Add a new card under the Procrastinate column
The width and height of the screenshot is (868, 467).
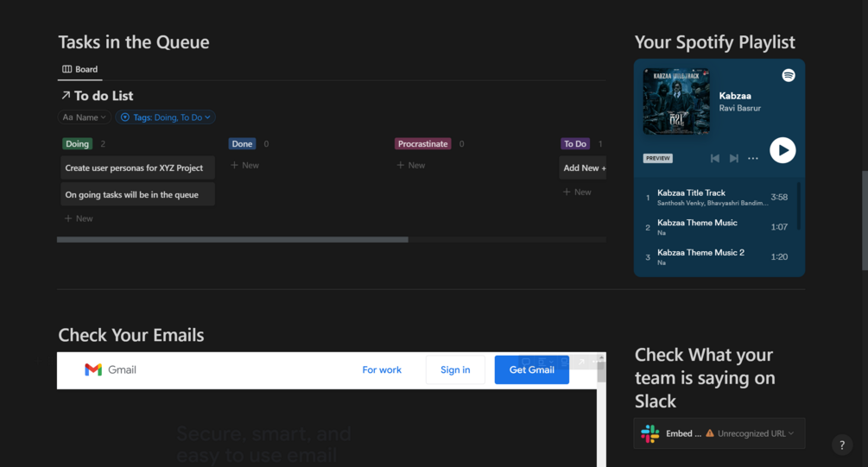point(411,166)
